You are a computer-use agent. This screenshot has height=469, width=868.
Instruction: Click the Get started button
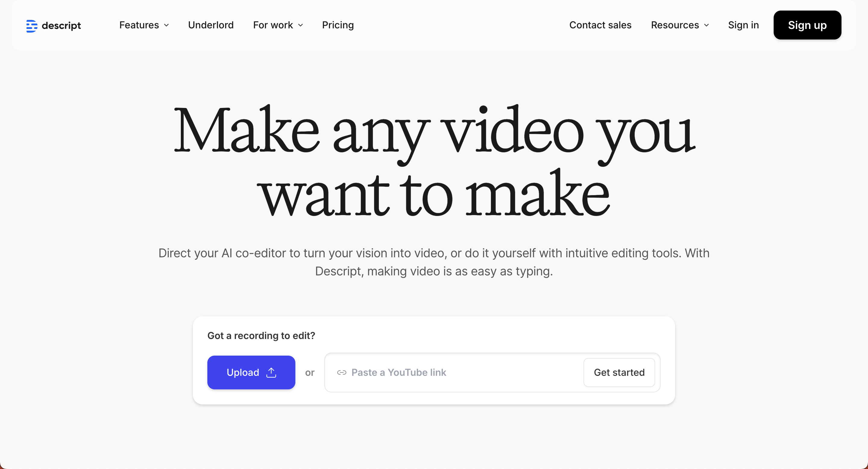(x=619, y=372)
